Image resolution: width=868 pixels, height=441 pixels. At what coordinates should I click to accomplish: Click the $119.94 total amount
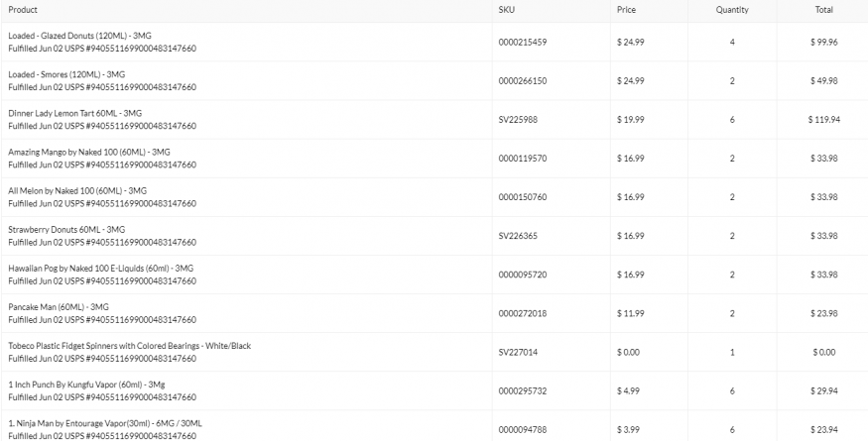(x=823, y=119)
